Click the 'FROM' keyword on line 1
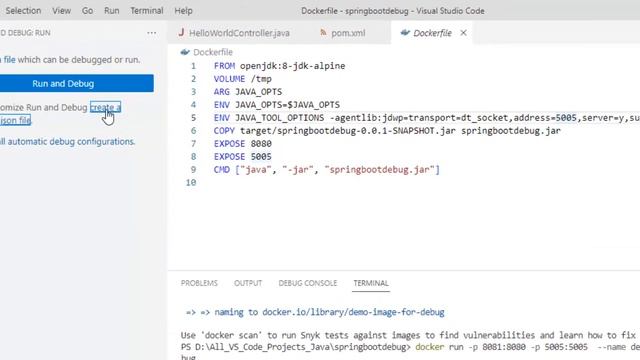 [224, 66]
